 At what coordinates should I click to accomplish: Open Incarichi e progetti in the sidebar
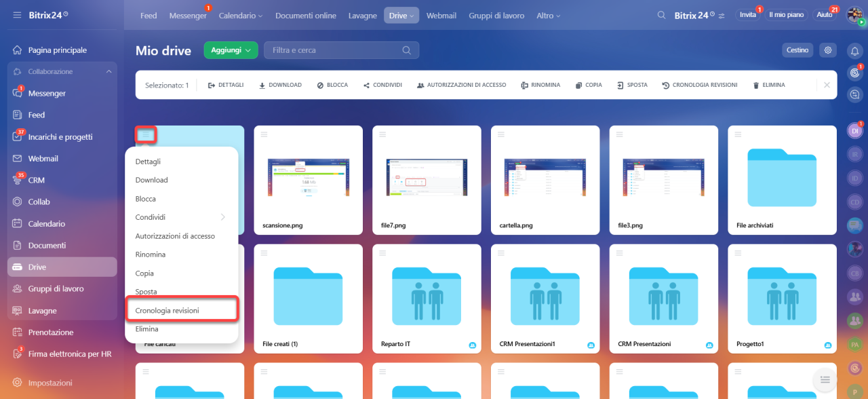click(x=62, y=137)
